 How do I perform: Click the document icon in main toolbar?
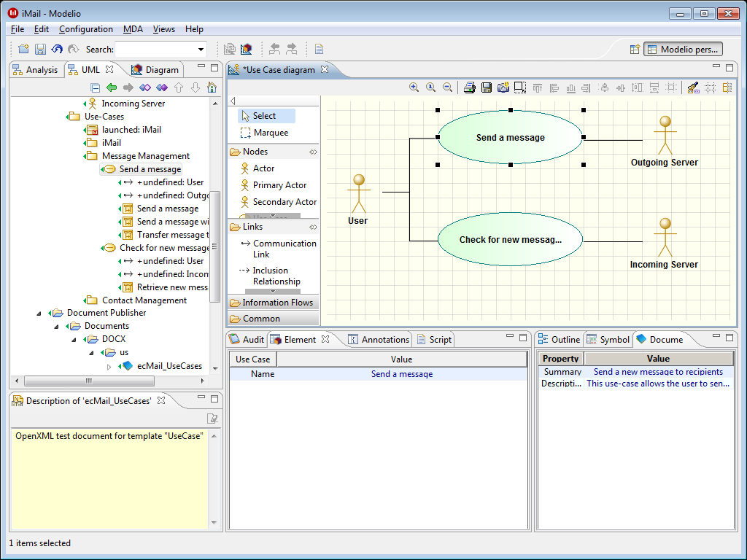tap(320, 49)
